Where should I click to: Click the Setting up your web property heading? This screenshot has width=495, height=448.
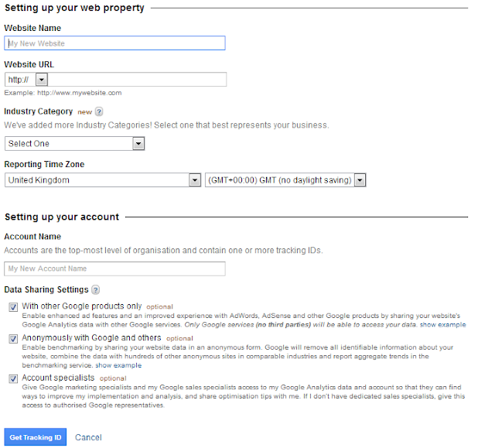point(74,8)
